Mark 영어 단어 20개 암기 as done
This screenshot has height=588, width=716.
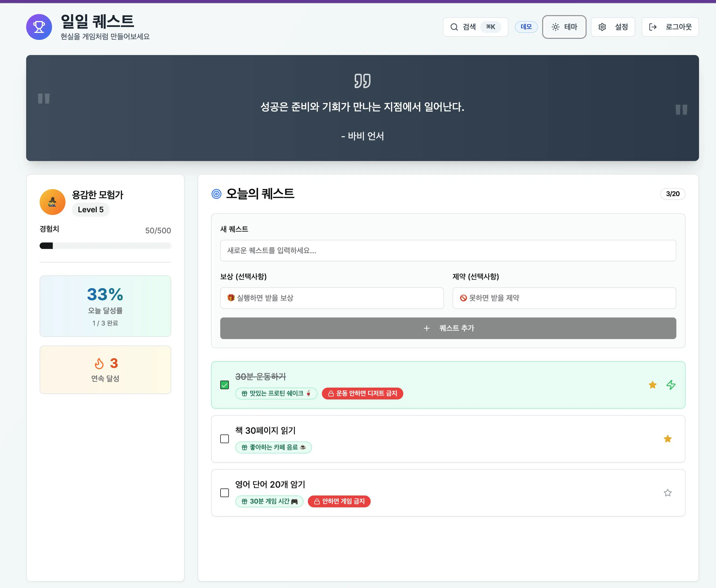225,493
